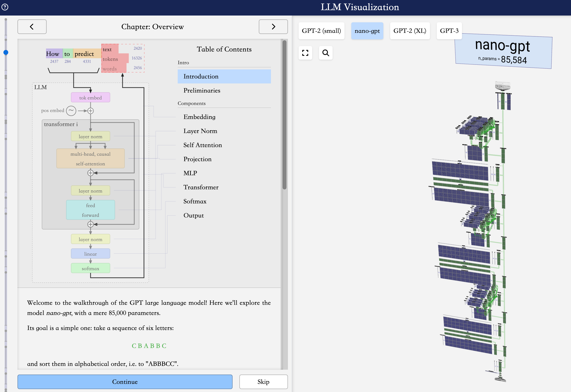The image size is (571, 392).
Task: Click the help question mark icon
Action: click(x=5, y=7)
